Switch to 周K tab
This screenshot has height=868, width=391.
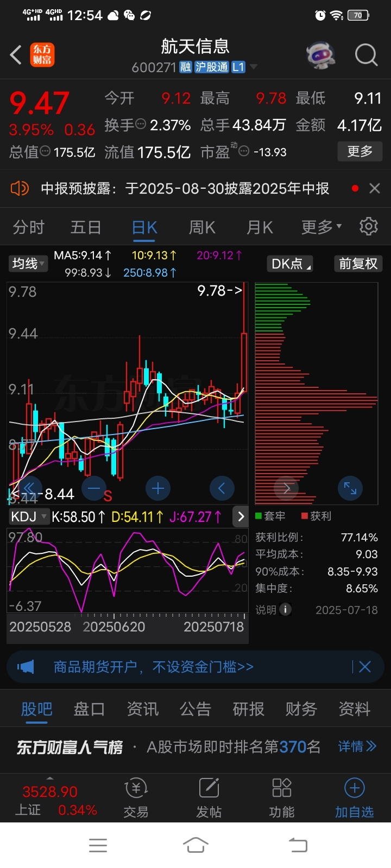202,227
